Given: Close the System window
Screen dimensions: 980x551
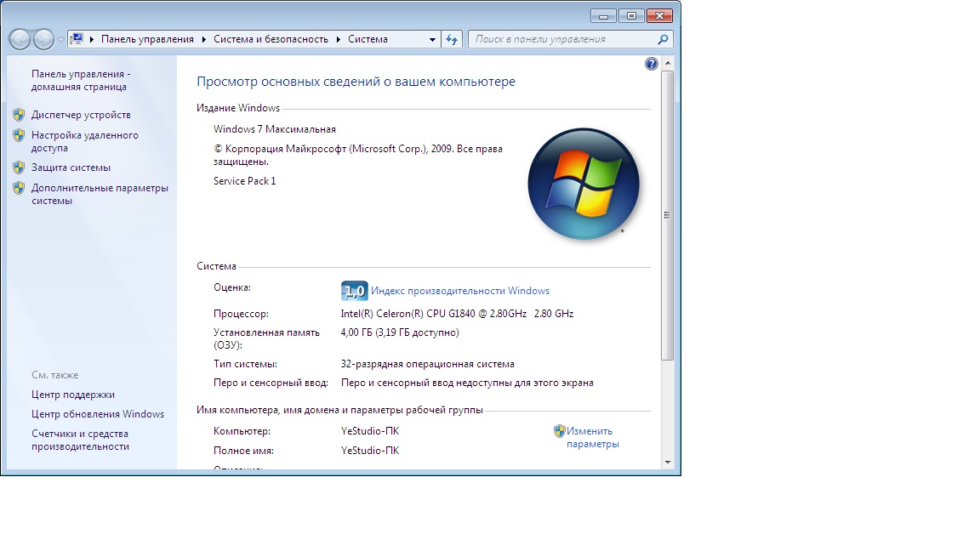Looking at the screenshot, I should 659,15.
